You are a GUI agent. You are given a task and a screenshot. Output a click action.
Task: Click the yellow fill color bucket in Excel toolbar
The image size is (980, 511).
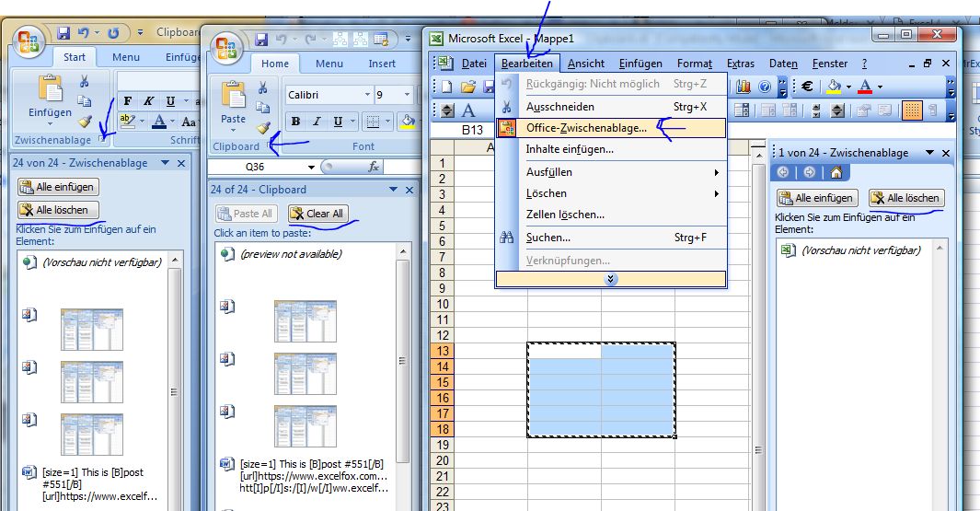(834, 87)
